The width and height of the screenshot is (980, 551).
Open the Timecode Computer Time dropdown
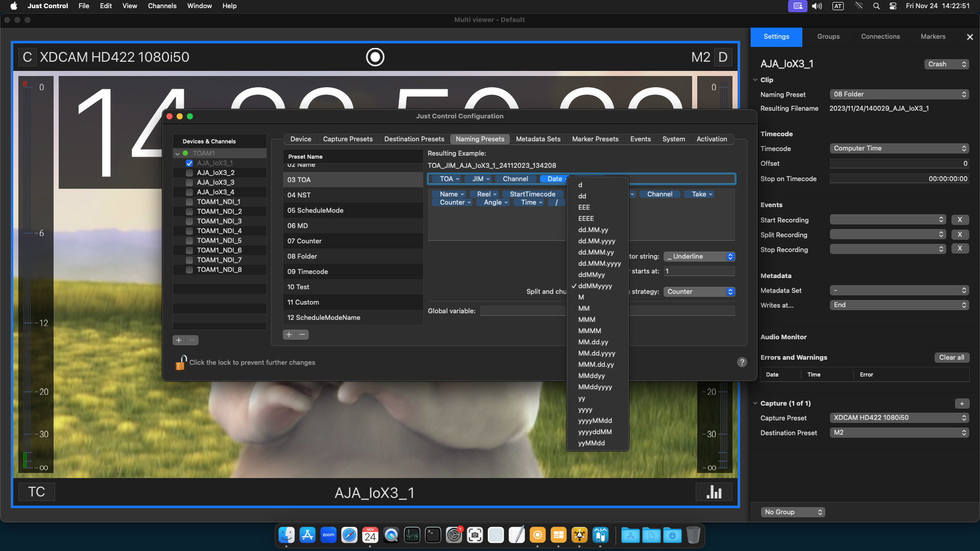[899, 148]
